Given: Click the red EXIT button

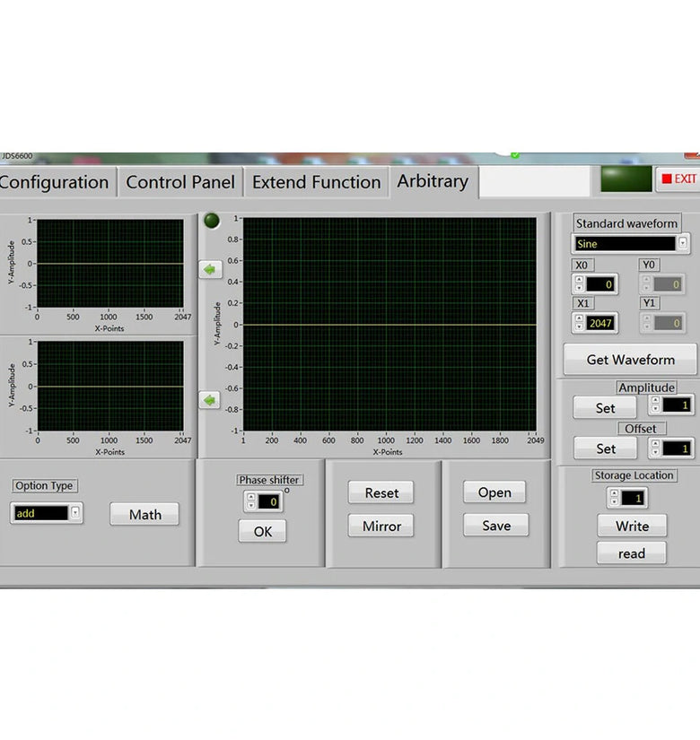Looking at the screenshot, I should [678, 178].
